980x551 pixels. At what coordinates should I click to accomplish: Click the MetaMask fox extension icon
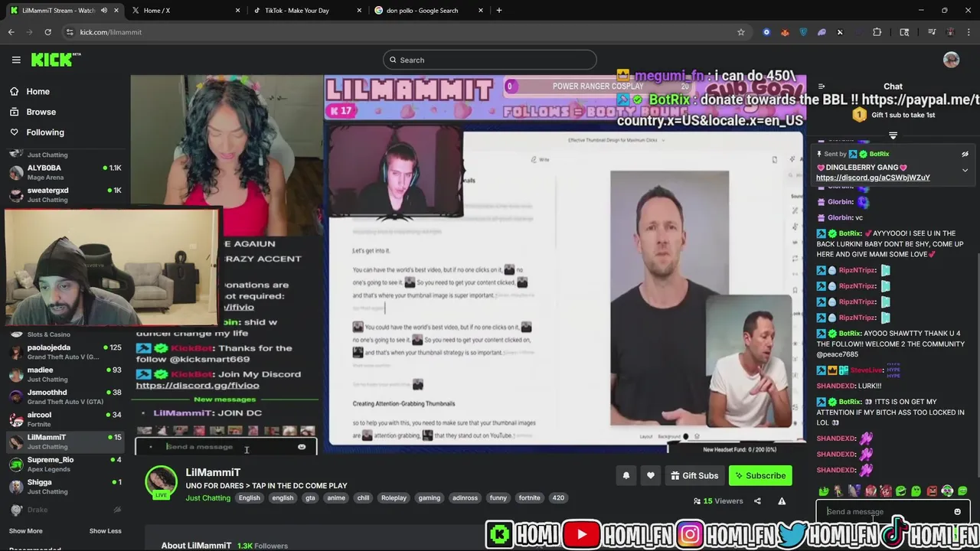point(785,32)
